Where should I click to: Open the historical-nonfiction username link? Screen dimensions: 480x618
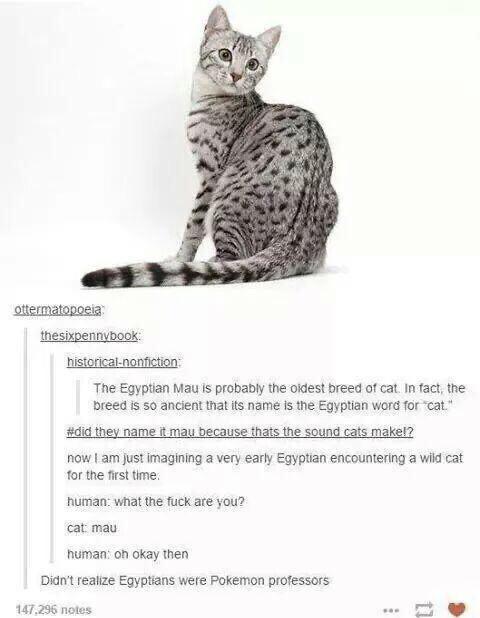point(123,362)
